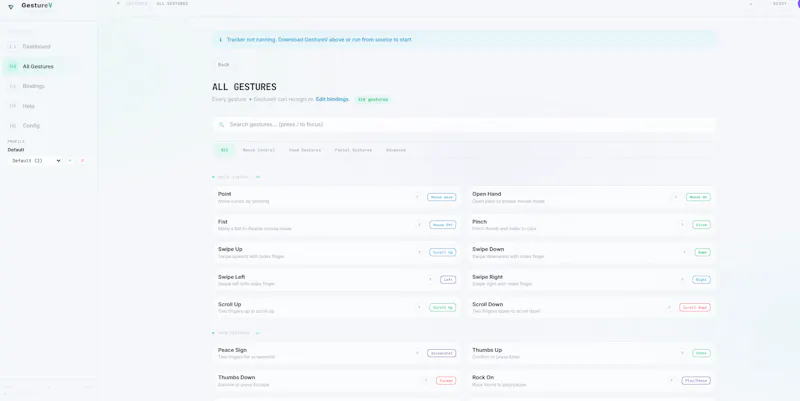The width and height of the screenshot is (800, 401).
Task: Switch to the Facial Gestures filter tab
Action: click(x=353, y=150)
